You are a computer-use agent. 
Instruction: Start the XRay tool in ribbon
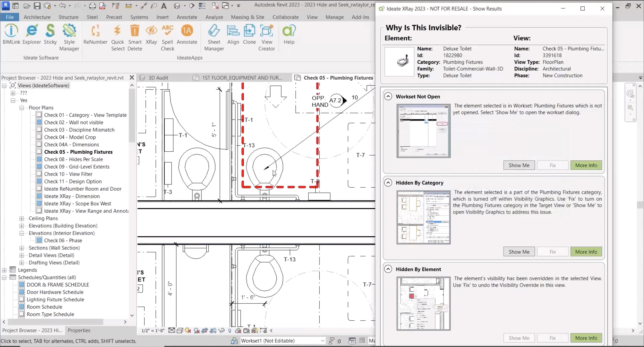pos(151,34)
